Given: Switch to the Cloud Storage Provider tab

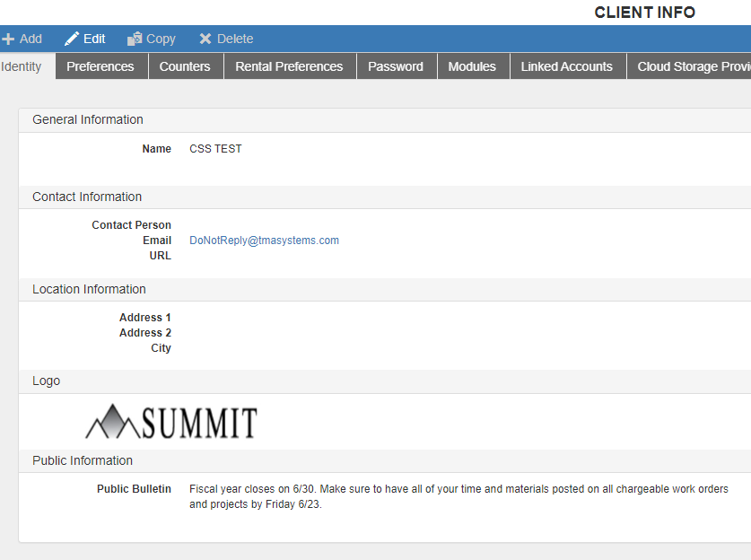Looking at the screenshot, I should point(691,66).
